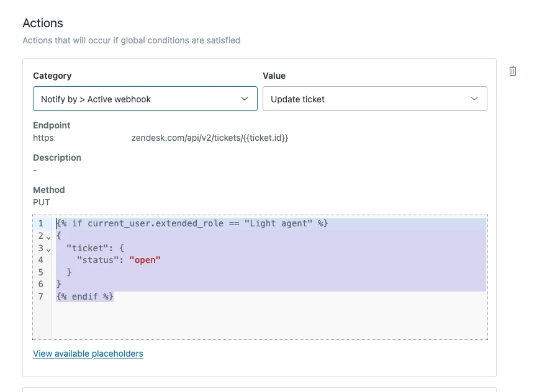This screenshot has width=547, height=392.
Task: Click line number 4 in the gutter
Action: pyautogui.click(x=40, y=260)
